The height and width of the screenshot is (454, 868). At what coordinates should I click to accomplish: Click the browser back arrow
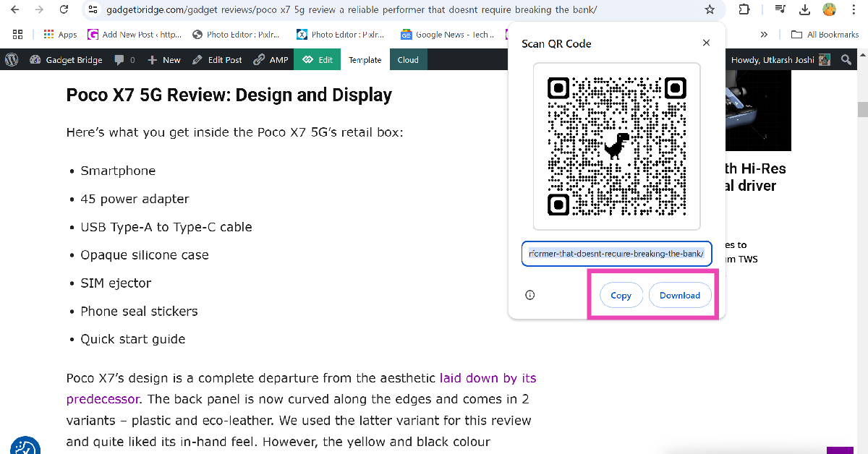[x=14, y=10]
